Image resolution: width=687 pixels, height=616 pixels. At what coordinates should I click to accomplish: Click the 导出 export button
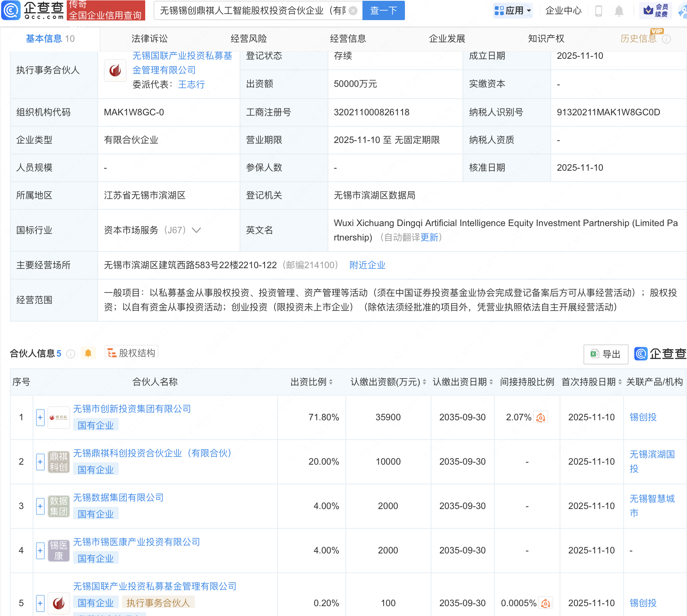tap(605, 354)
